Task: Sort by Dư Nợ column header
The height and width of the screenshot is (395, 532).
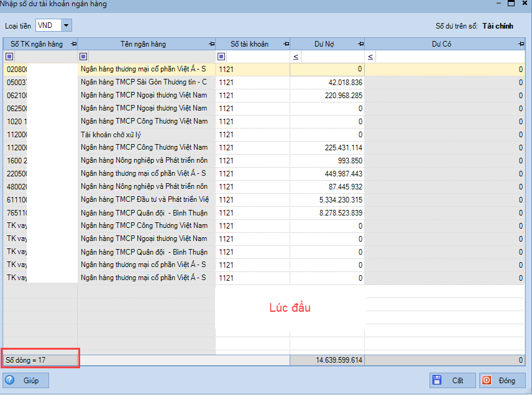Action: [x=322, y=44]
